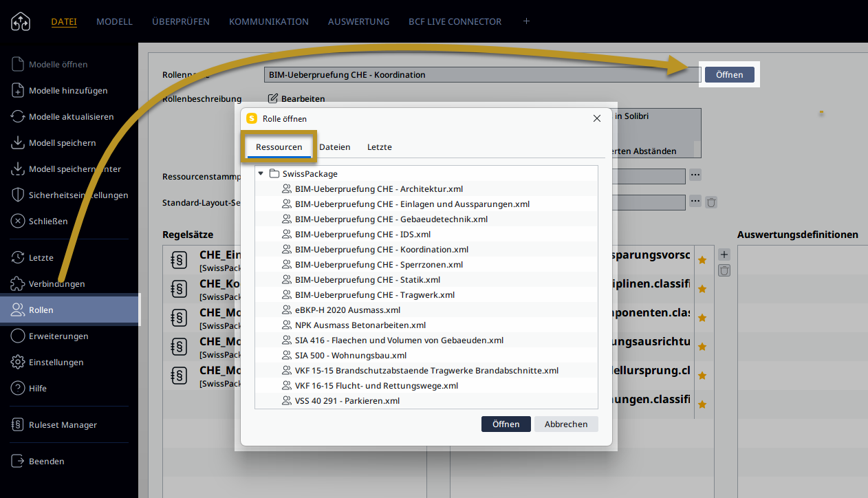Add a new layout with the plus icon
Viewport: 868px width, 498px height.
coord(526,21)
